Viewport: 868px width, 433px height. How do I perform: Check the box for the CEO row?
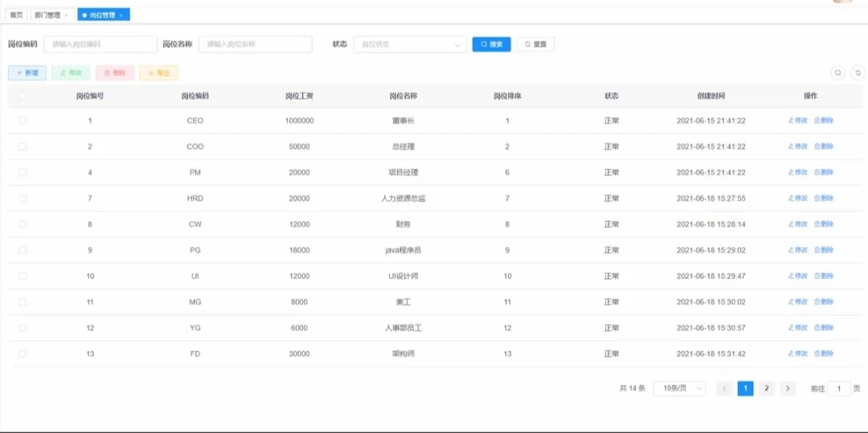click(x=23, y=121)
